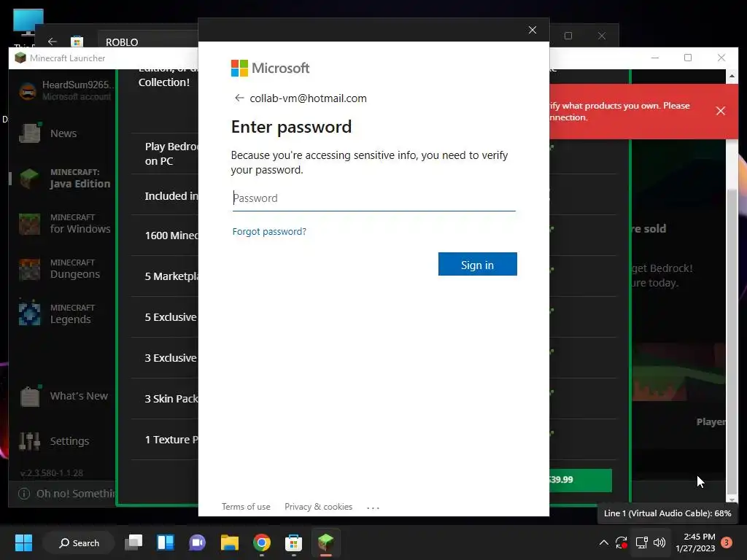Open Widgets icon on taskbar

click(166, 542)
